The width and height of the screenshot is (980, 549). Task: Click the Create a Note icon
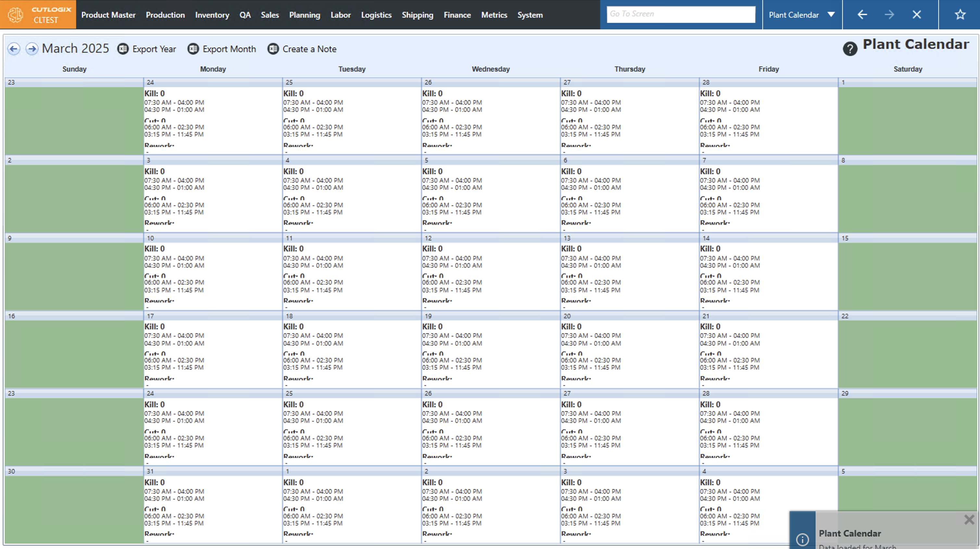pyautogui.click(x=273, y=49)
